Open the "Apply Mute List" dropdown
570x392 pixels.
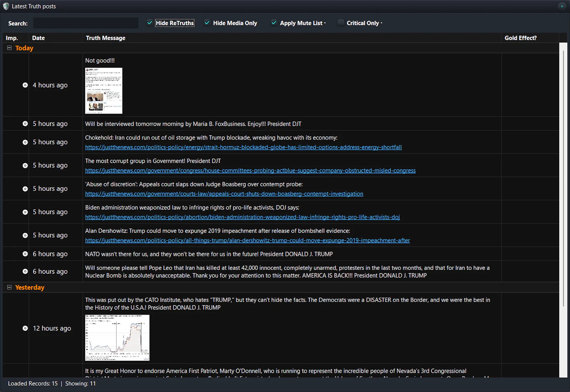325,23
